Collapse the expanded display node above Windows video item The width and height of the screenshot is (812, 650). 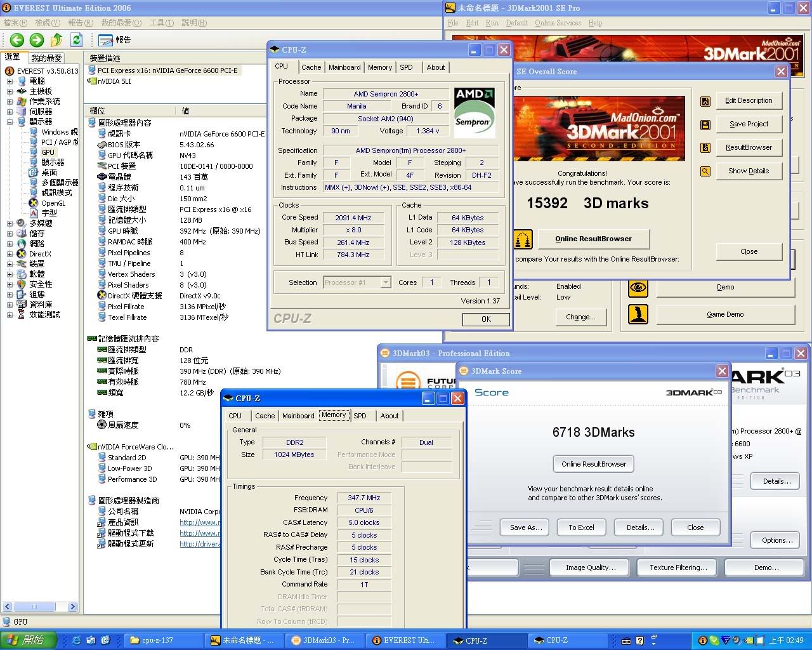tap(10, 122)
